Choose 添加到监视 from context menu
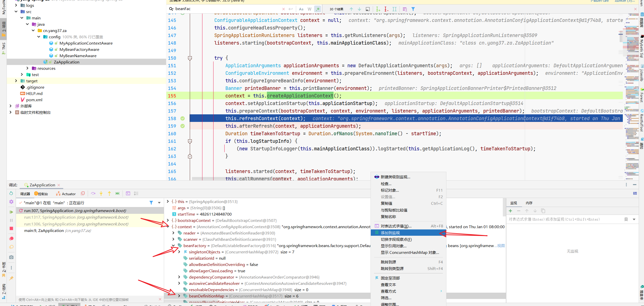The height and width of the screenshot is (306, 644). [408, 233]
